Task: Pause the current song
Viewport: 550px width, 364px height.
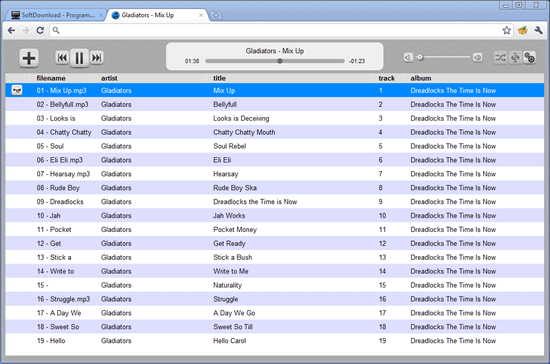Action: pos(79,58)
